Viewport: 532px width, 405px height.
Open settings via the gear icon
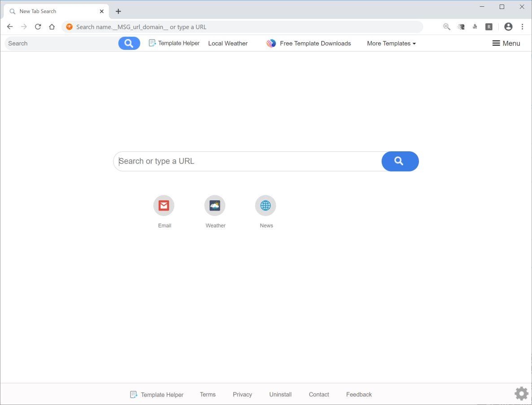(521, 393)
